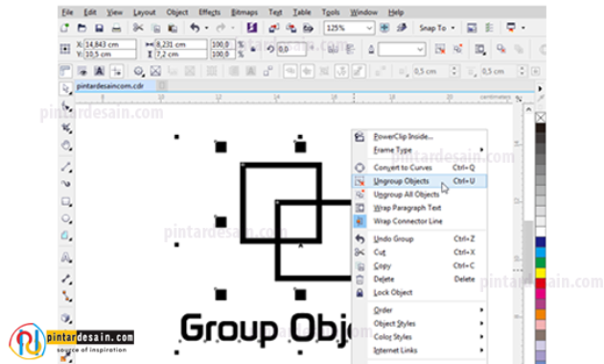
Task: Choose PowerClip Inside in context menu
Action: (x=420, y=137)
